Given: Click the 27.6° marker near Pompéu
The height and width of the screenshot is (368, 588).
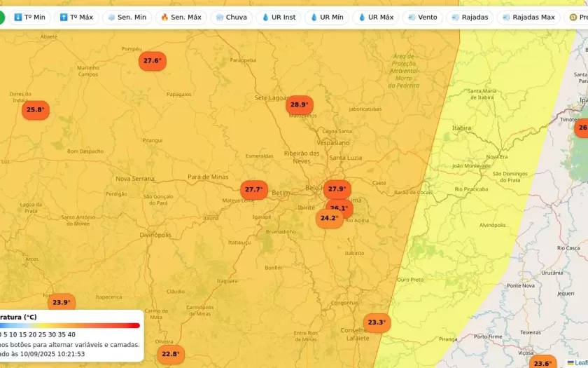Looking at the screenshot, I should tap(152, 61).
